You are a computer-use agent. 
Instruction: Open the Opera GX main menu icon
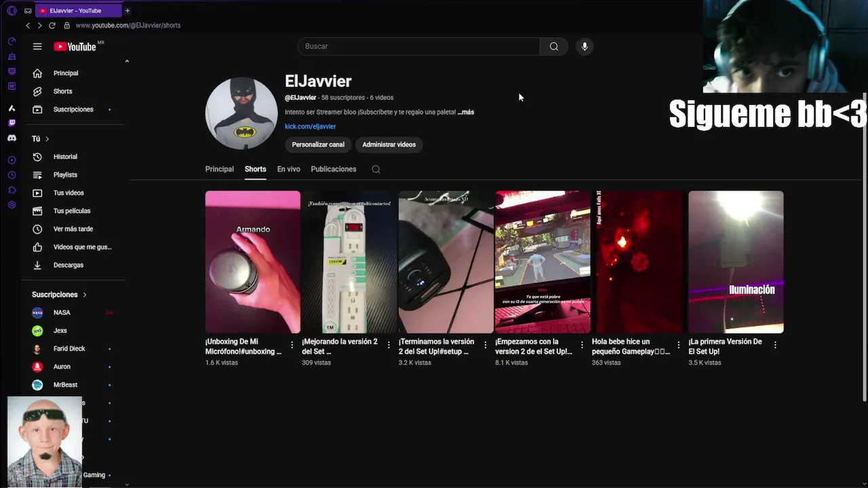click(x=12, y=11)
